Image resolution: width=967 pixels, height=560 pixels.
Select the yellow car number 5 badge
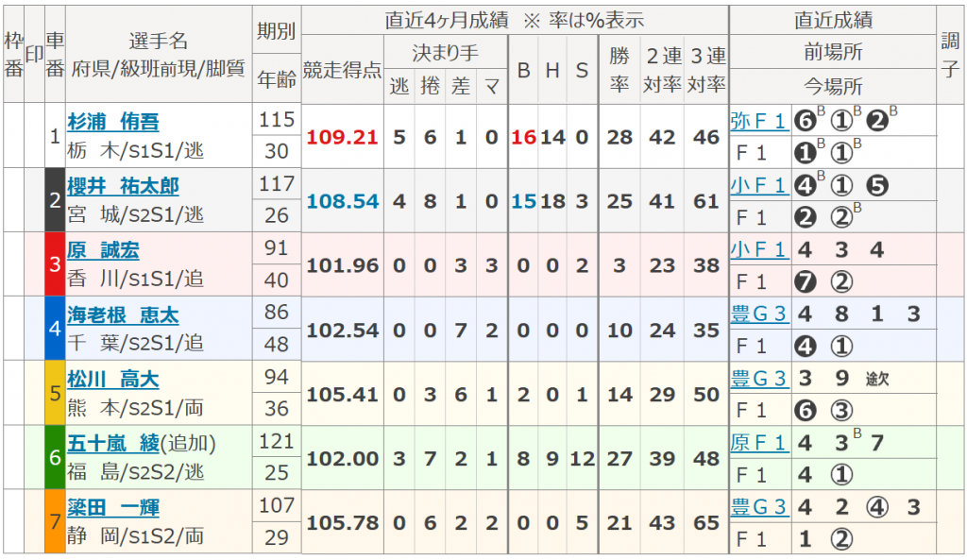point(55,393)
